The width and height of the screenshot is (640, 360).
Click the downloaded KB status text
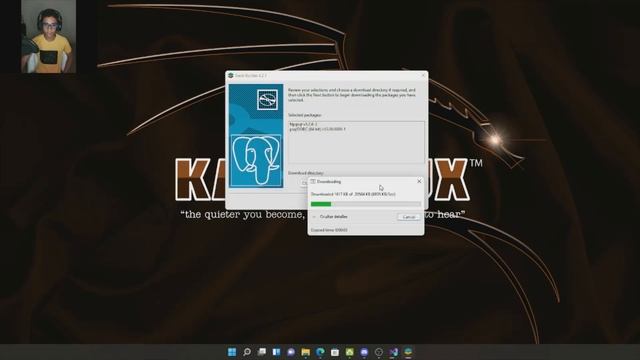click(x=353, y=194)
